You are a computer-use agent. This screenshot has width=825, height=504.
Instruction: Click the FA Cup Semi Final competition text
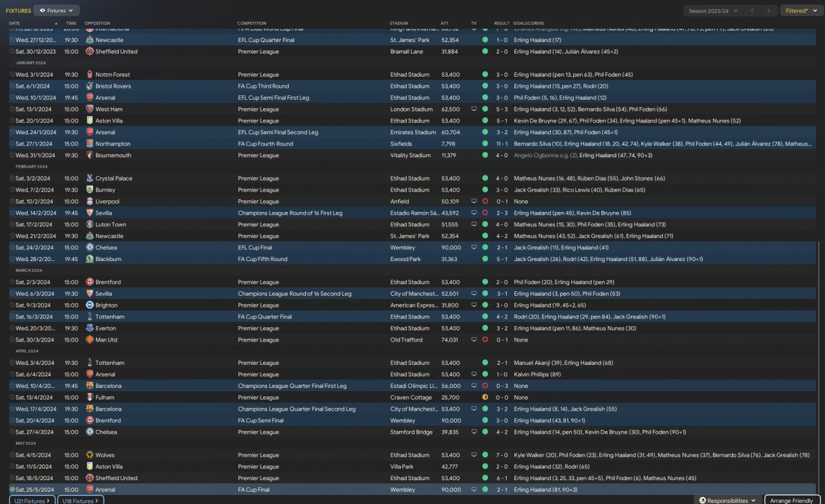tap(260, 421)
